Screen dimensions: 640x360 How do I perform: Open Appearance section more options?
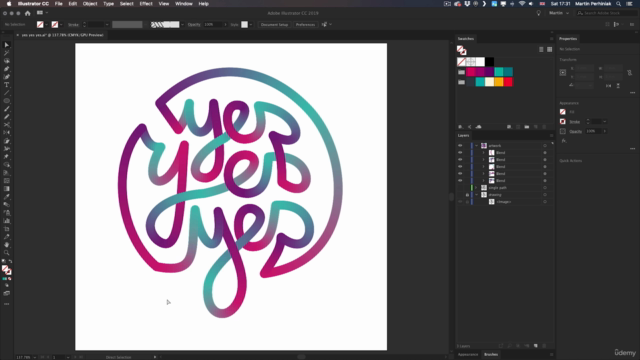pos(632,149)
